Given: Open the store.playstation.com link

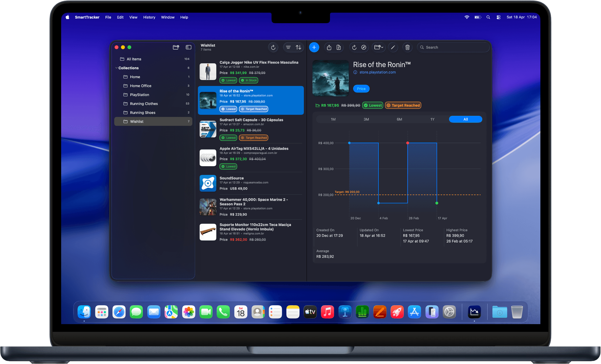Looking at the screenshot, I should coord(377,72).
